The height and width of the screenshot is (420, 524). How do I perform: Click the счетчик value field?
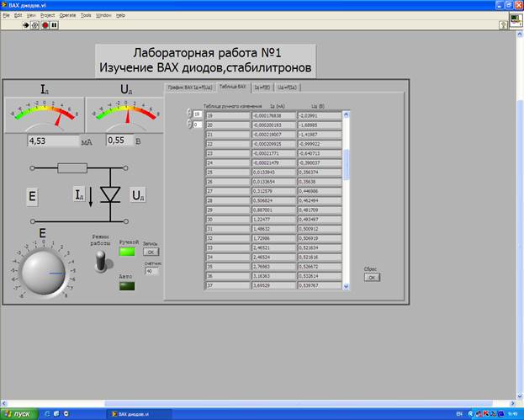click(x=151, y=271)
